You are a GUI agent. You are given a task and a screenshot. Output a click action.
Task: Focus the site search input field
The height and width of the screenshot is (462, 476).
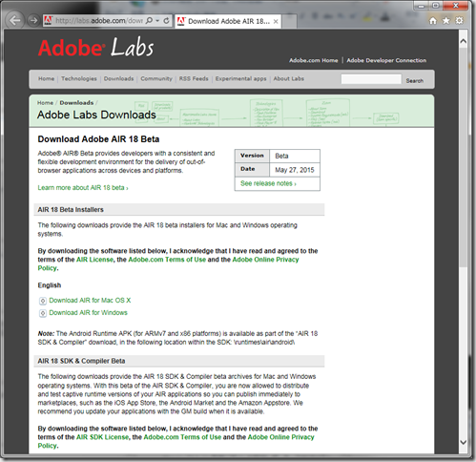(x=371, y=79)
